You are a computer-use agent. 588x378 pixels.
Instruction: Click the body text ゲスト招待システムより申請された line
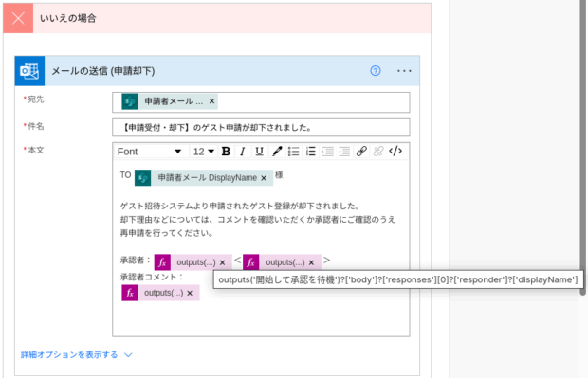240,206
